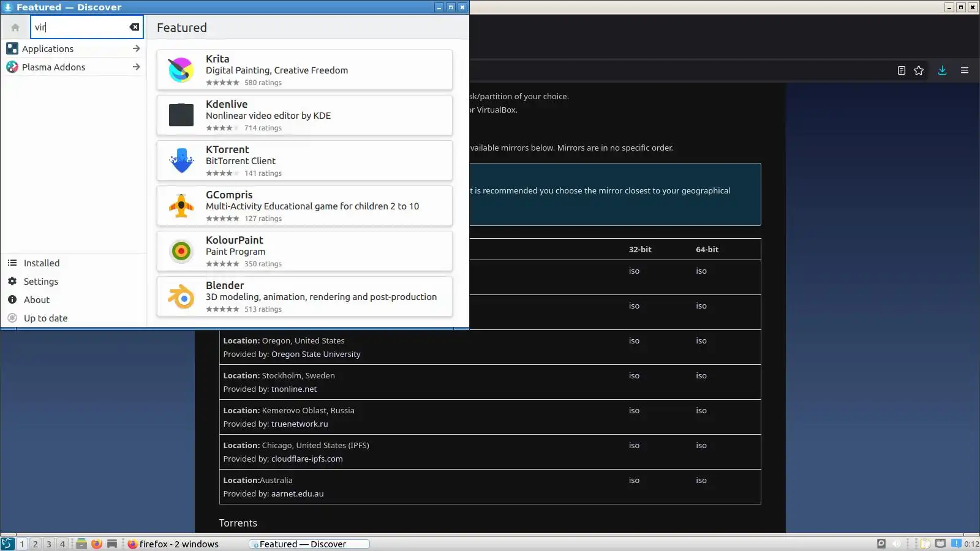Screen dimensions: 980x551
Task: Click the Blender application icon
Action: tap(181, 296)
